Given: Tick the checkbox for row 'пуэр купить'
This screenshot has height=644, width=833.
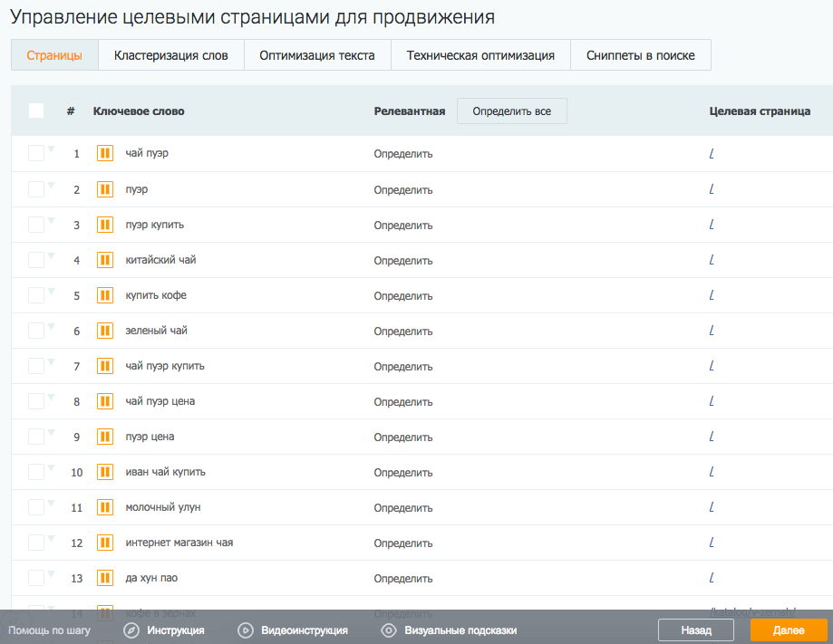Looking at the screenshot, I should [36, 225].
